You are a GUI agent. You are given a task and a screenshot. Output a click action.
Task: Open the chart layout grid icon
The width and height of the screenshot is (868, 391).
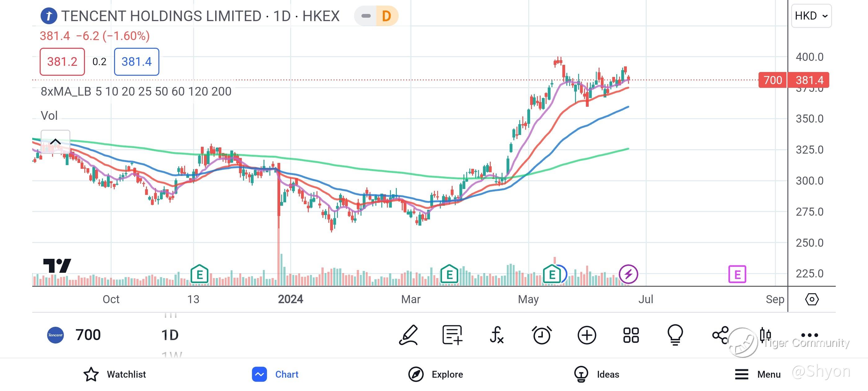pos(631,335)
